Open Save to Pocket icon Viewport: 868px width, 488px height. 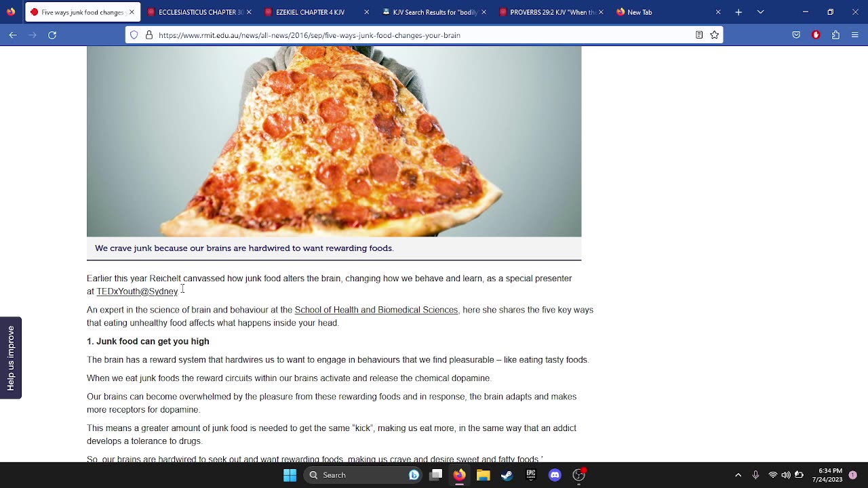click(796, 35)
